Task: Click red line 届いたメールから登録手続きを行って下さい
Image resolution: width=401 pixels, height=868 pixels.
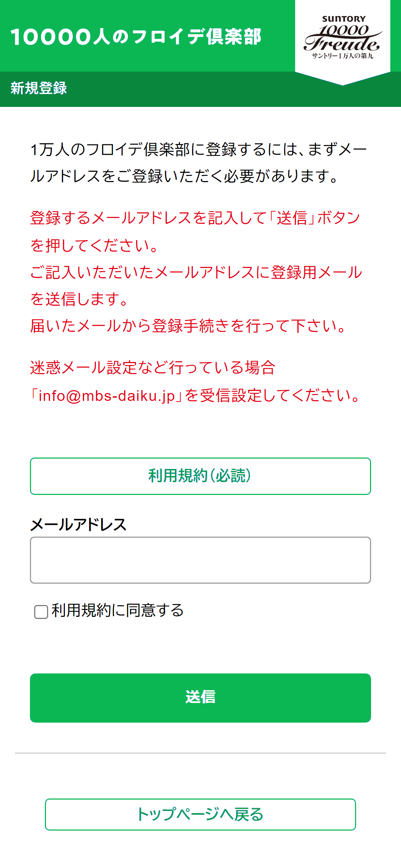Action: point(188,326)
